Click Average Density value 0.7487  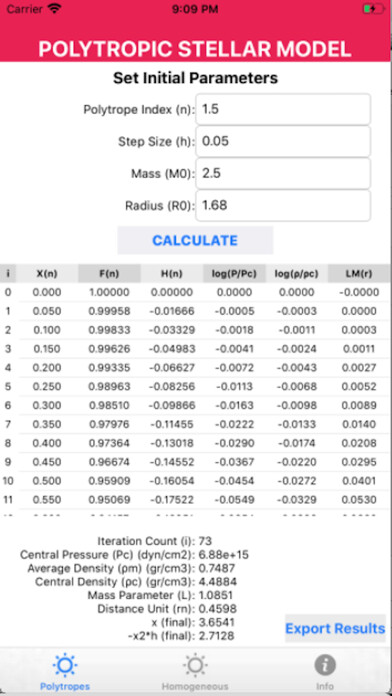point(217,568)
